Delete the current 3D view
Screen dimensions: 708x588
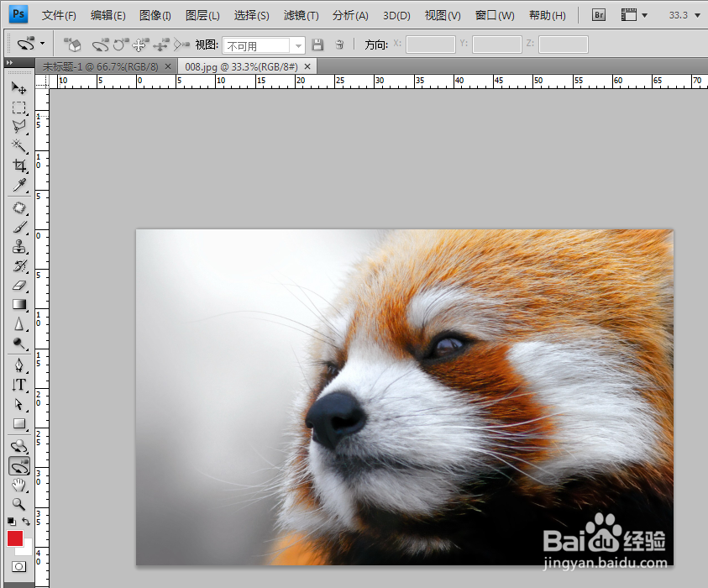click(339, 45)
